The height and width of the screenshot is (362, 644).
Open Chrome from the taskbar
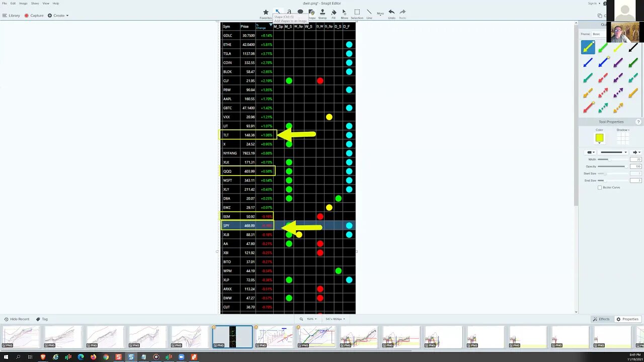tap(106, 357)
